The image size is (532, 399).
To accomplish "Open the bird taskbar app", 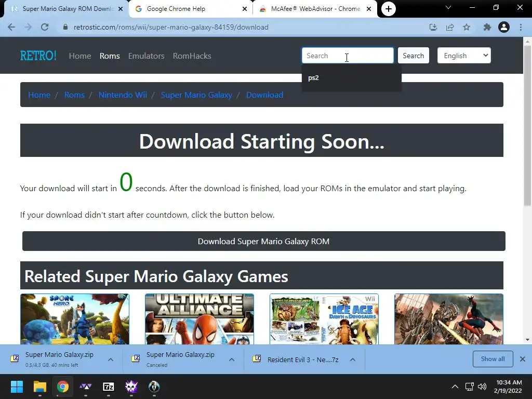I will (x=154, y=387).
